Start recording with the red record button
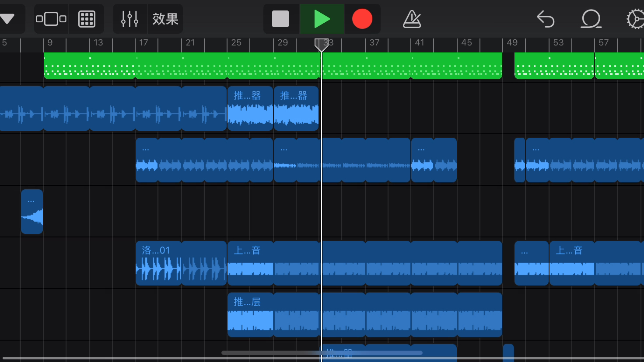Viewport: 644px width, 362px height. [x=362, y=19]
